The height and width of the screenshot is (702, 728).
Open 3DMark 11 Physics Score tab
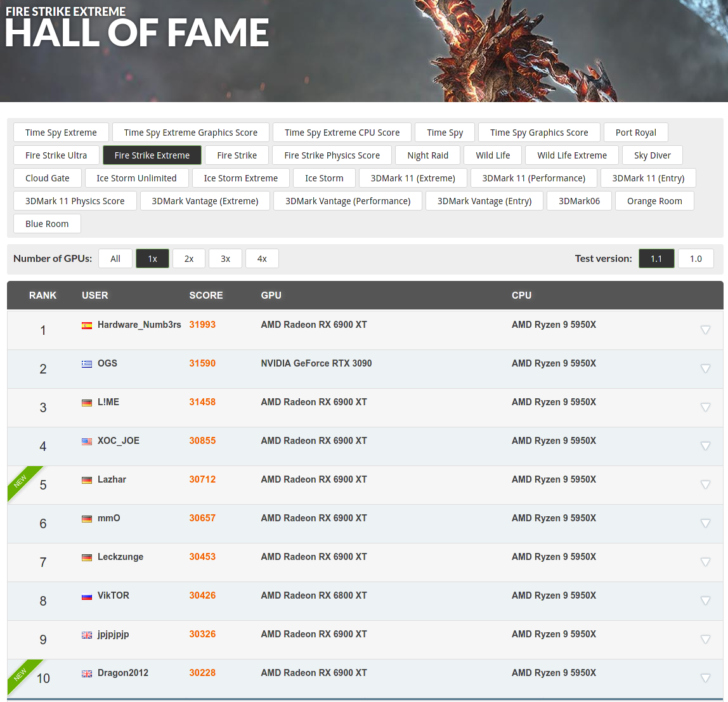[x=75, y=200]
